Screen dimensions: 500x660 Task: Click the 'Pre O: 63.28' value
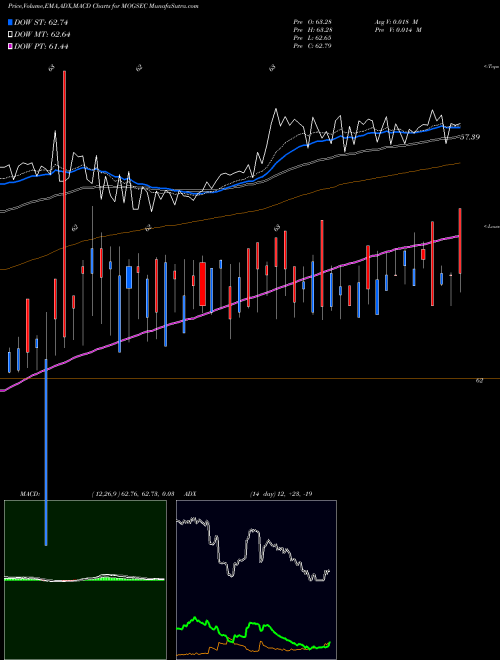point(312,22)
